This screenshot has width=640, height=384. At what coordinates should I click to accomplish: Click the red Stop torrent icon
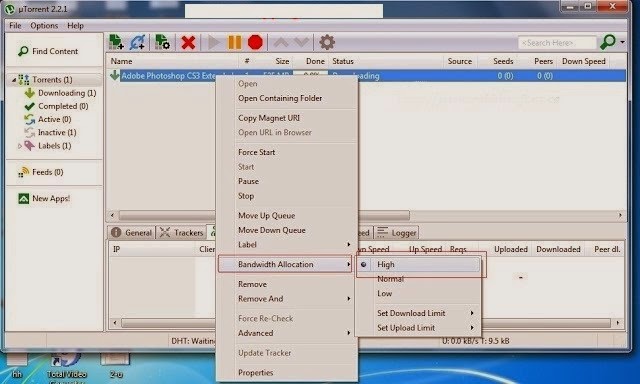255,42
